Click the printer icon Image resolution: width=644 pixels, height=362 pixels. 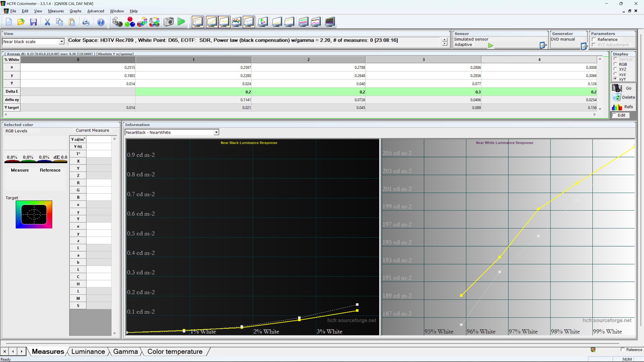point(86,22)
